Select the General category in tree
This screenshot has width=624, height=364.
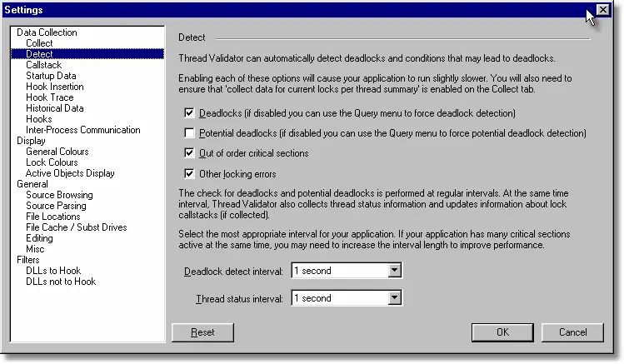pos(32,184)
